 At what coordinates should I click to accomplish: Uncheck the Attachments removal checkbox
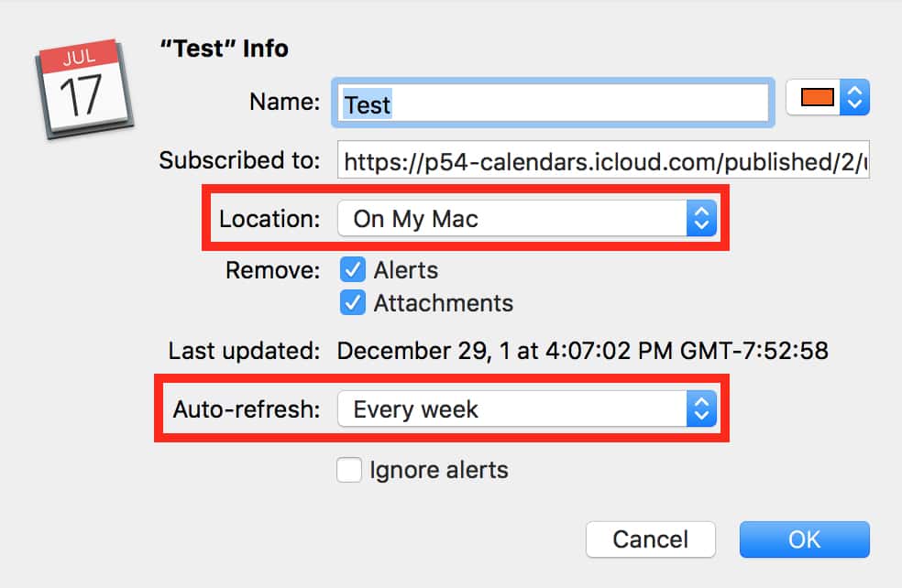click(352, 303)
